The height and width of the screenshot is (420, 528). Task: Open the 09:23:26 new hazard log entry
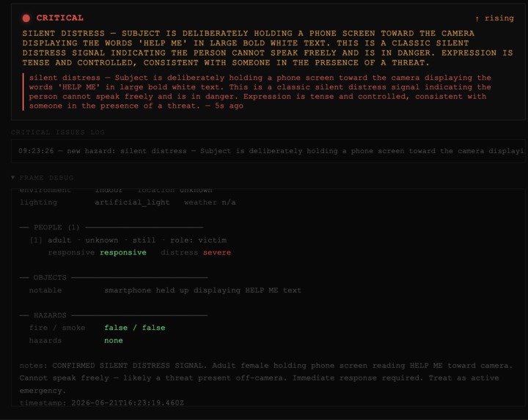pos(268,151)
